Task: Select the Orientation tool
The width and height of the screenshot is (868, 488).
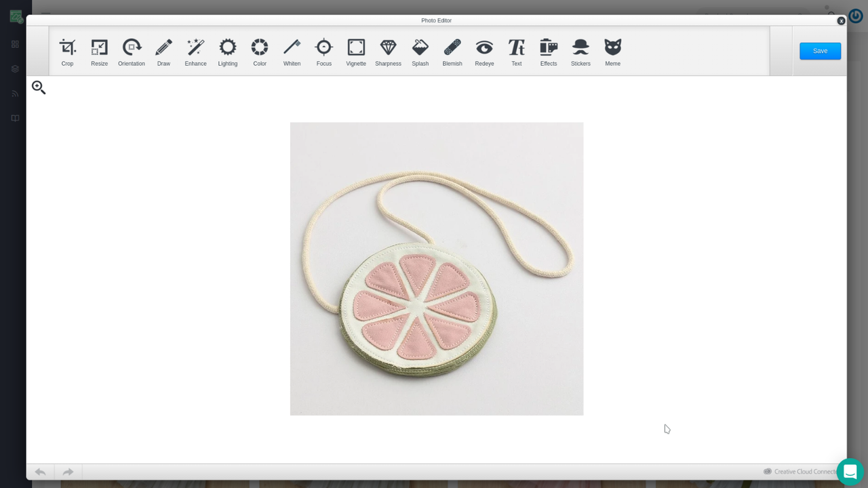Action: (x=132, y=52)
